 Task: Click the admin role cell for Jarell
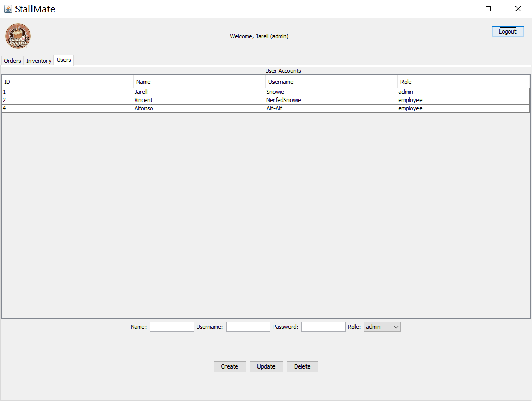tap(464, 92)
